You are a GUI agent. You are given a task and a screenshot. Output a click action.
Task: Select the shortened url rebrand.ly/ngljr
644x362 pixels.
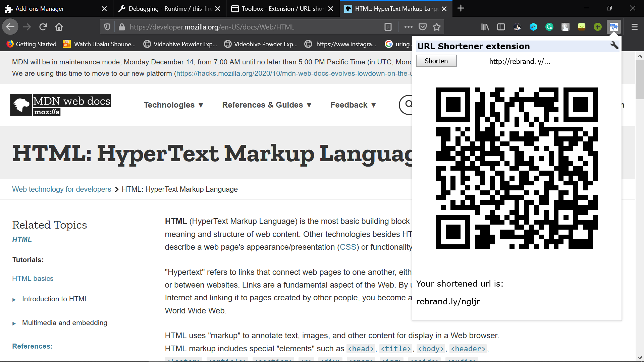[x=448, y=301]
